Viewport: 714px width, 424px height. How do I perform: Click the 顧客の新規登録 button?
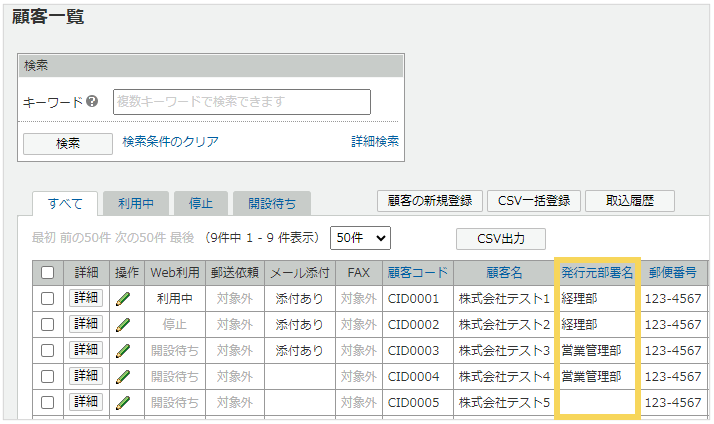pos(429,201)
